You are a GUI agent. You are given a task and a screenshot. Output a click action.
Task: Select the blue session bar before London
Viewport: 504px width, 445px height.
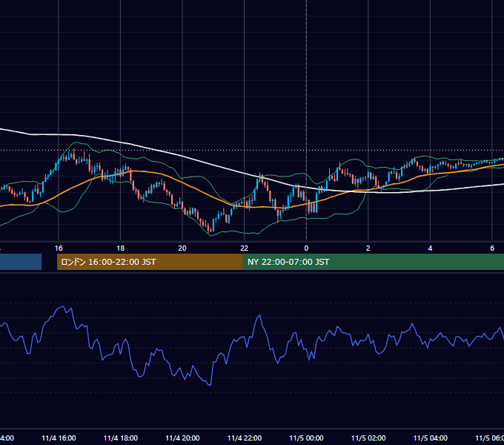pyautogui.click(x=21, y=262)
